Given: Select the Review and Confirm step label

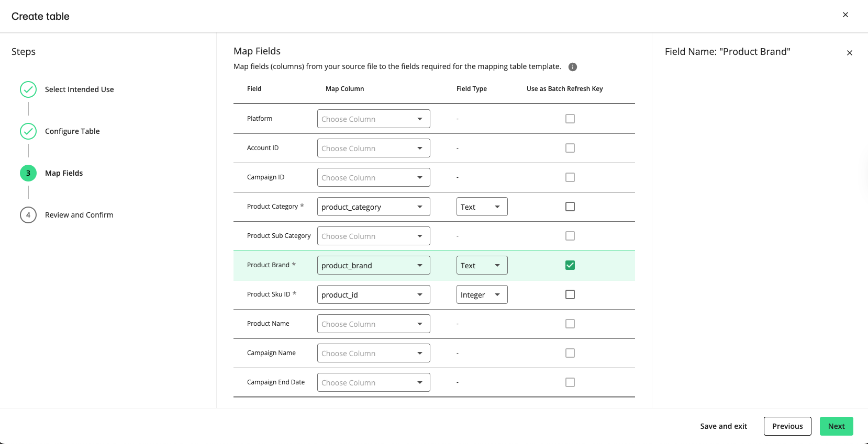Looking at the screenshot, I should 79,215.
